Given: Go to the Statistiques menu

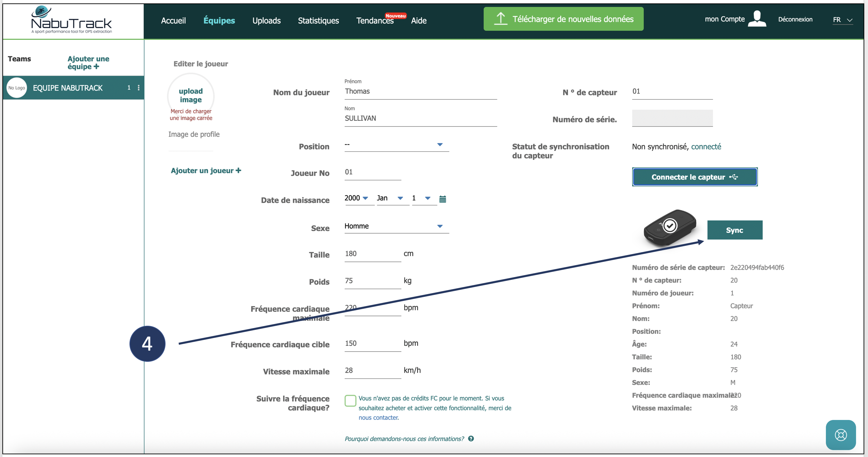Looking at the screenshot, I should (x=318, y=21).
